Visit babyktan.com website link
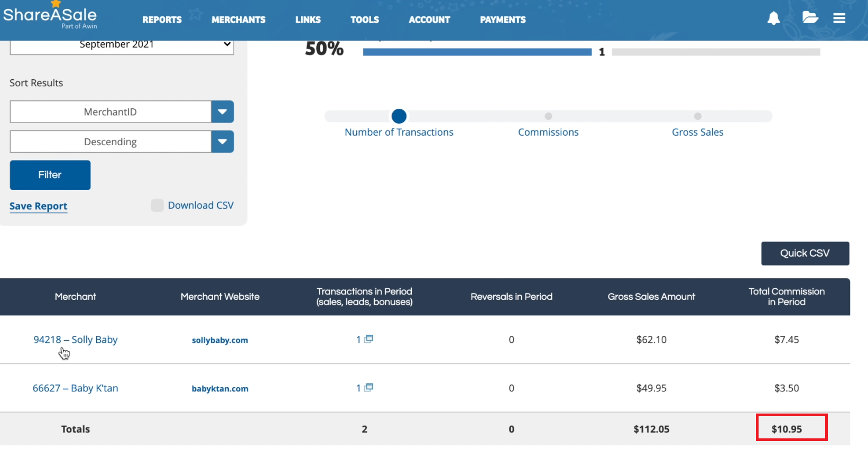This screenshot has width=868, height=469. [220, 389]
